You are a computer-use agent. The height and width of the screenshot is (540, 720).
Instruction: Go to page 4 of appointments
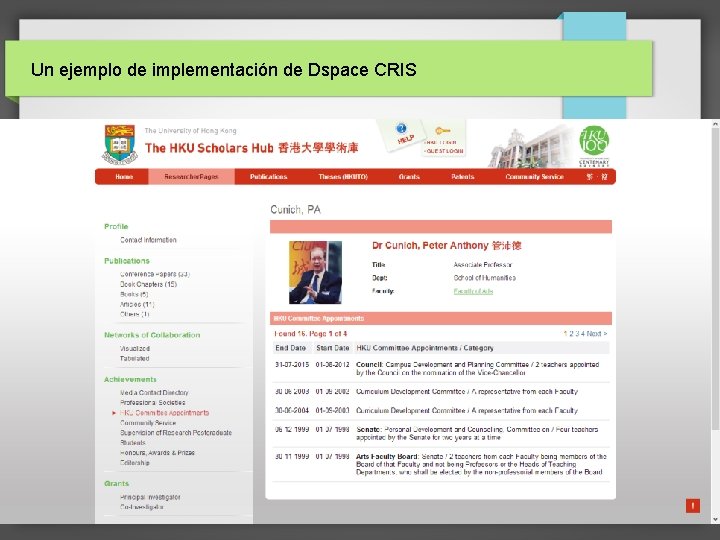pyautogui.click(x=583, y=334)
